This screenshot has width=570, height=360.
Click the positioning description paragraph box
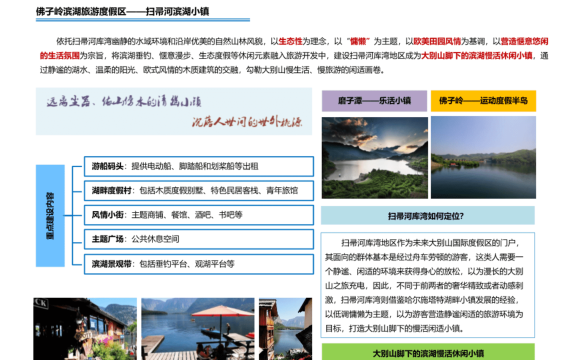pos(428,285)
